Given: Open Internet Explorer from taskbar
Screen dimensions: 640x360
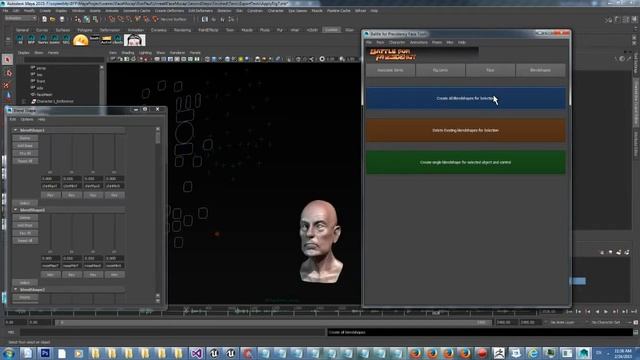Looking at the screenshot, I should click(533, 353).
